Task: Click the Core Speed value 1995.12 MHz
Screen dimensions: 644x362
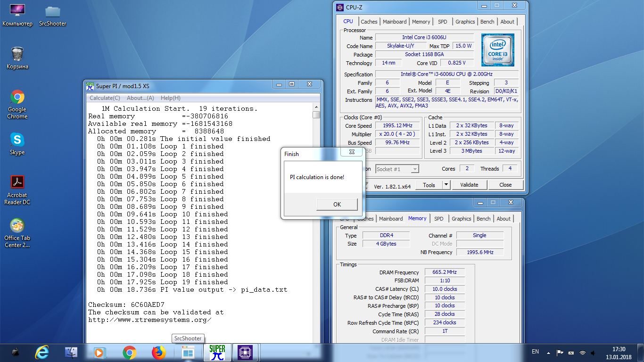Action: tap(397, 126)
